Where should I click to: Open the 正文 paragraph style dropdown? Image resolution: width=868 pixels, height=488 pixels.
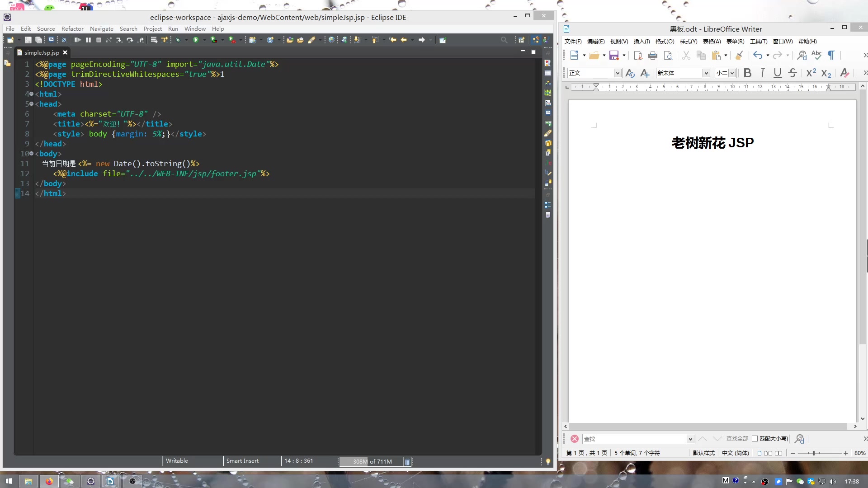pos(617,73)
